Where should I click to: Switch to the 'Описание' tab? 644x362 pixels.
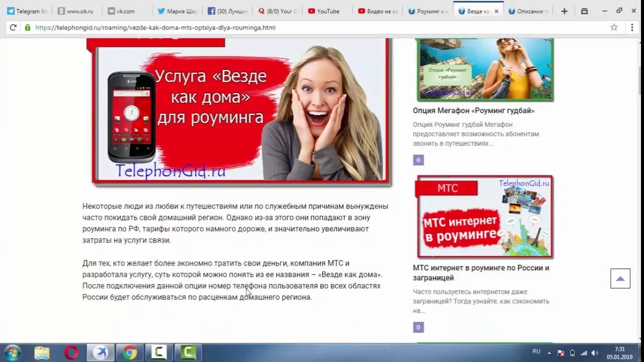tap(528, 11)
